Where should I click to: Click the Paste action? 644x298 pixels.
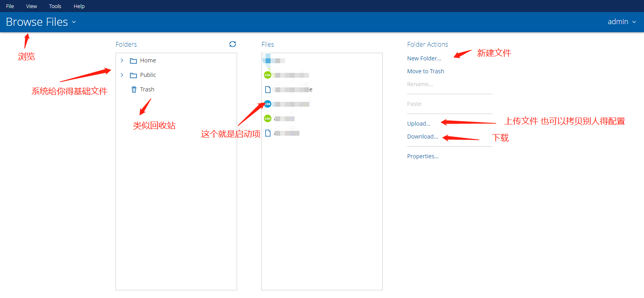tap(414, 104)
